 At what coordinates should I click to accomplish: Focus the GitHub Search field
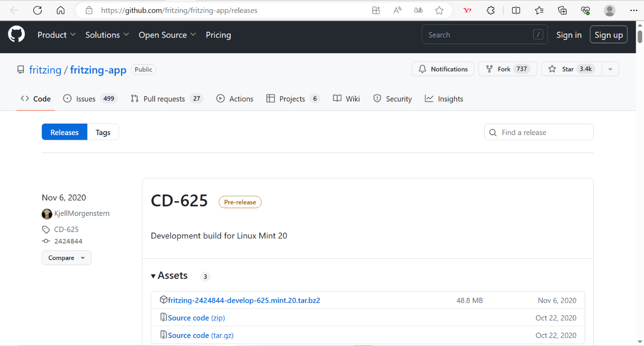click(x=485, y=34)
